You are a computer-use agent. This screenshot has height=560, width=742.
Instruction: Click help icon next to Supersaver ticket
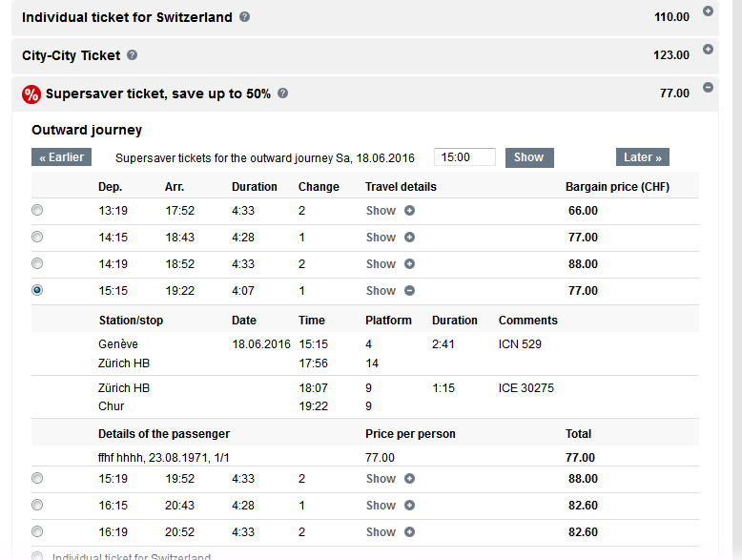click(x=283, y=93)
